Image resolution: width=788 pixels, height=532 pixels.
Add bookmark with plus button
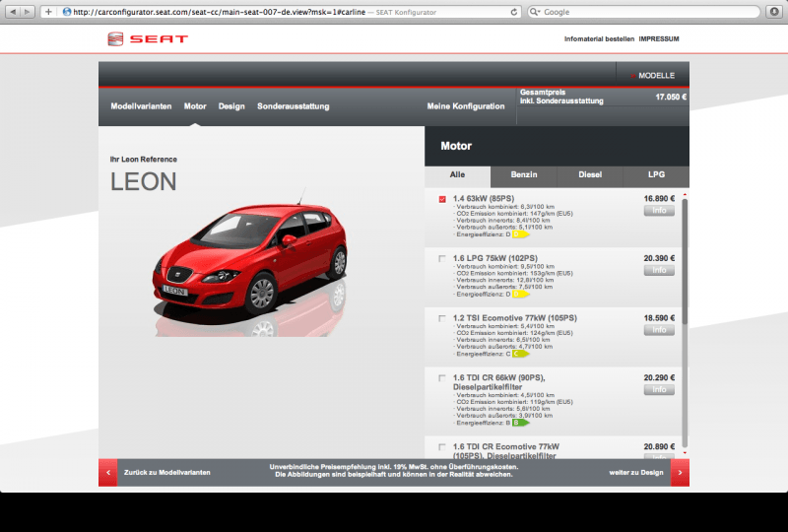coord(48,12)
